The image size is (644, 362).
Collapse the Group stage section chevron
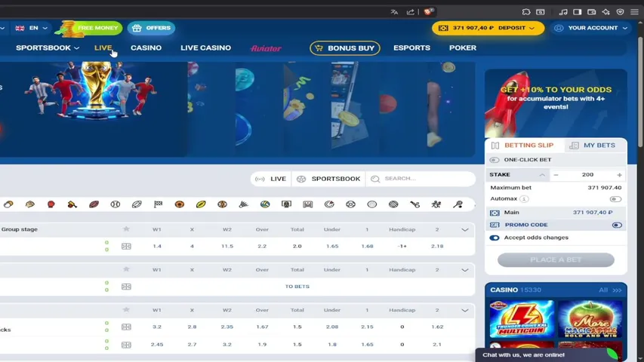click(x=464, y=229)
